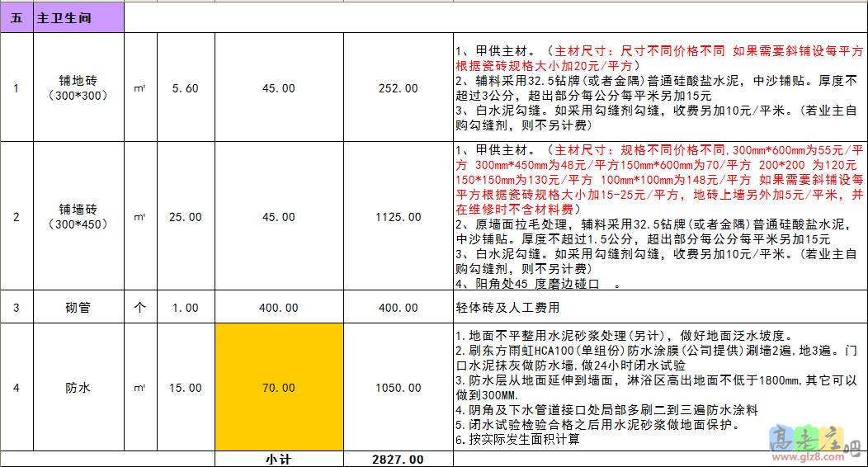Click the quantity cell showing 15.00
Image resolution: width=868 pixels, height=467 pixels.
pos(184,387)
